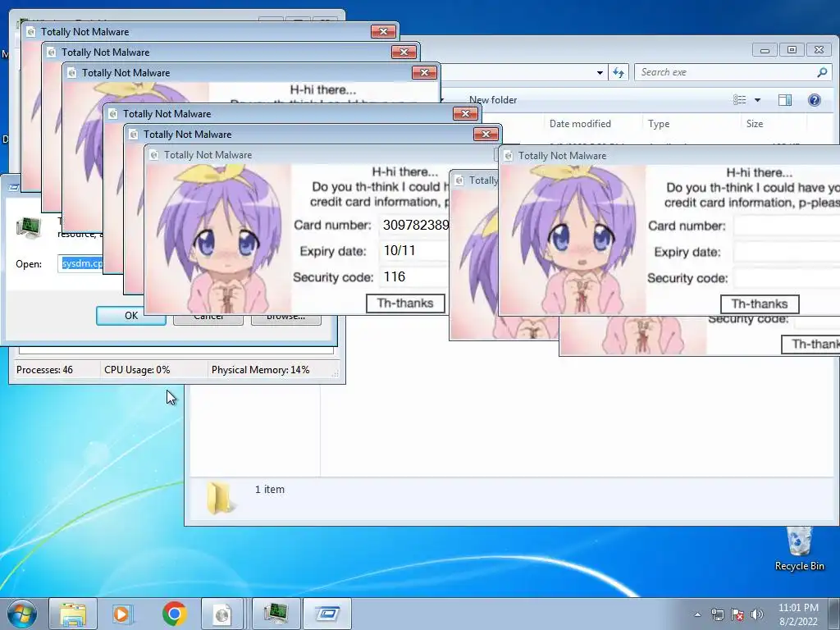Click the empty Expiry date field

coord(787,252)
